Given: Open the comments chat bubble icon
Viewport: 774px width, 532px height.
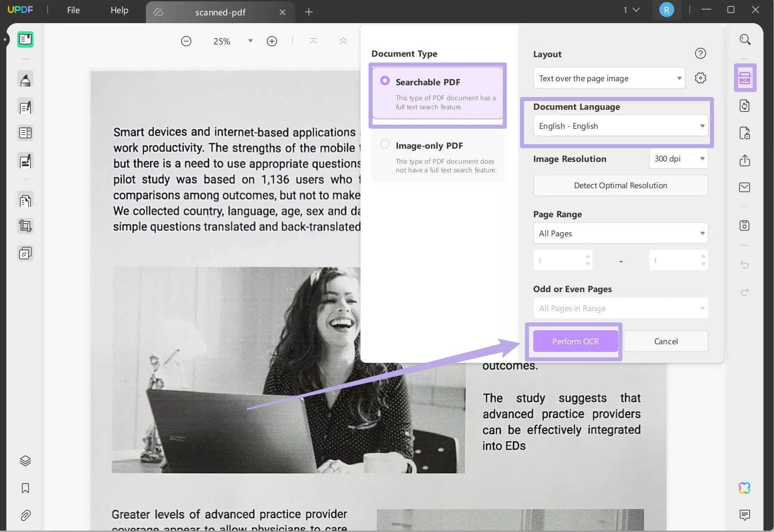Looking at the screenshot, I should tap(745, 515).
